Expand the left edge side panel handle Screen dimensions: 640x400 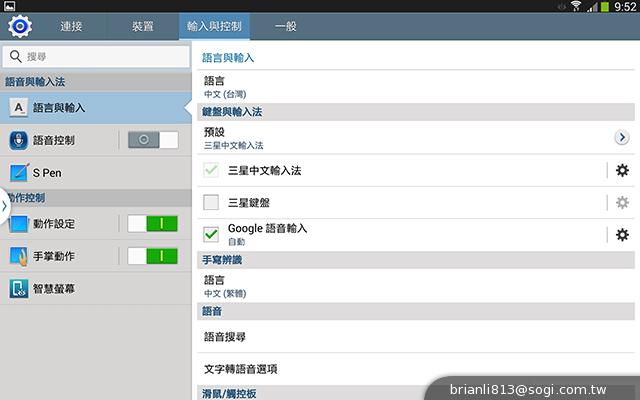point(4,206)
